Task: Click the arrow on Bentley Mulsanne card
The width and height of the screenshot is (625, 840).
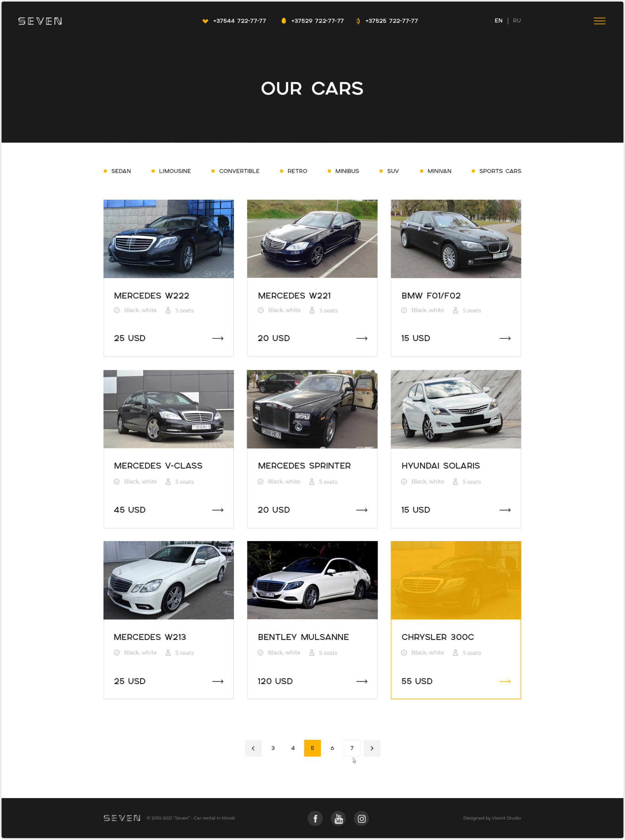Action: click(x=362, y=681)
